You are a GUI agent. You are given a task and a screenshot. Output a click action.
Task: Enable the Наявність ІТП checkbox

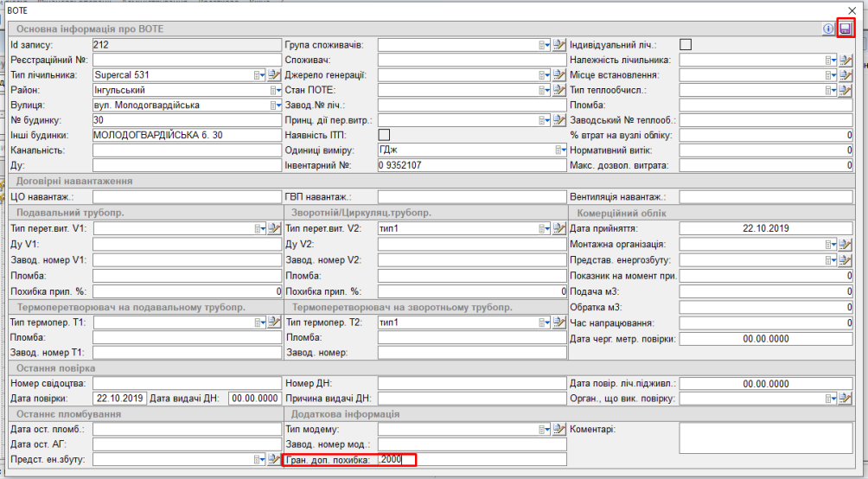pyautogui.click(x=384, y=135)
